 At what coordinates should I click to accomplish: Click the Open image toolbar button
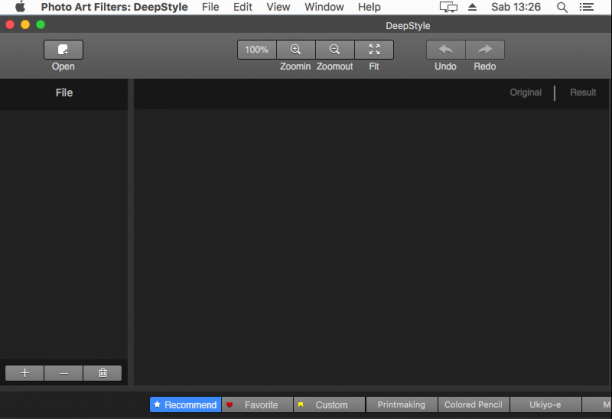pyautogui.click(x=63, y=50)
